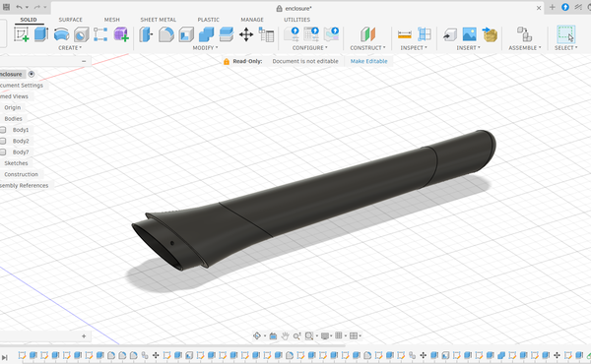Click the first Configure group icon
This screenshot has height=364, width=591.
pyautogui.click(x=292, y=34)
